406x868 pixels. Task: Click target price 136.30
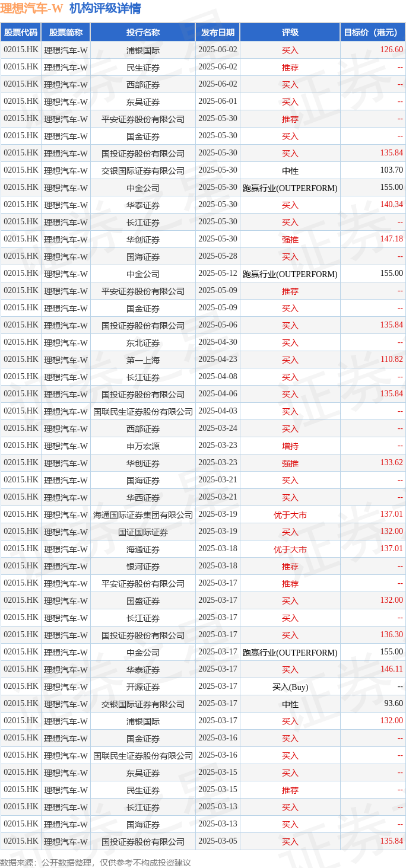(x=392, y=635)
